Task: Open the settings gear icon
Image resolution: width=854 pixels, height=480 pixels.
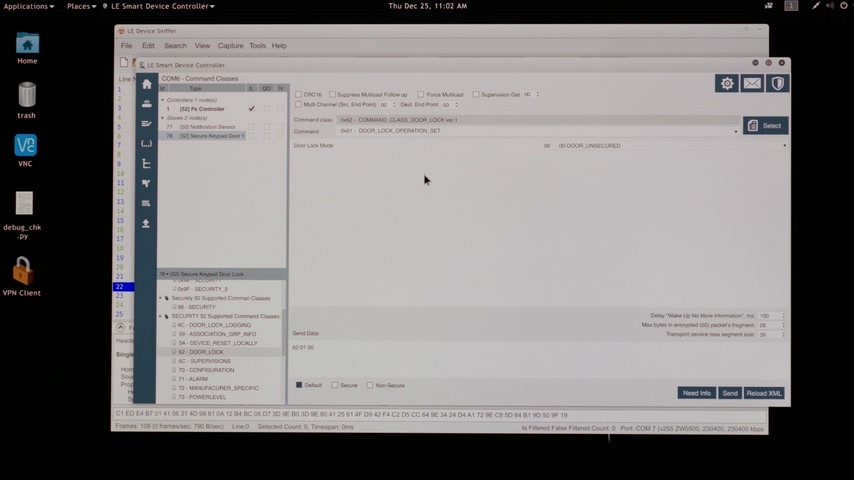Action: 727,84
